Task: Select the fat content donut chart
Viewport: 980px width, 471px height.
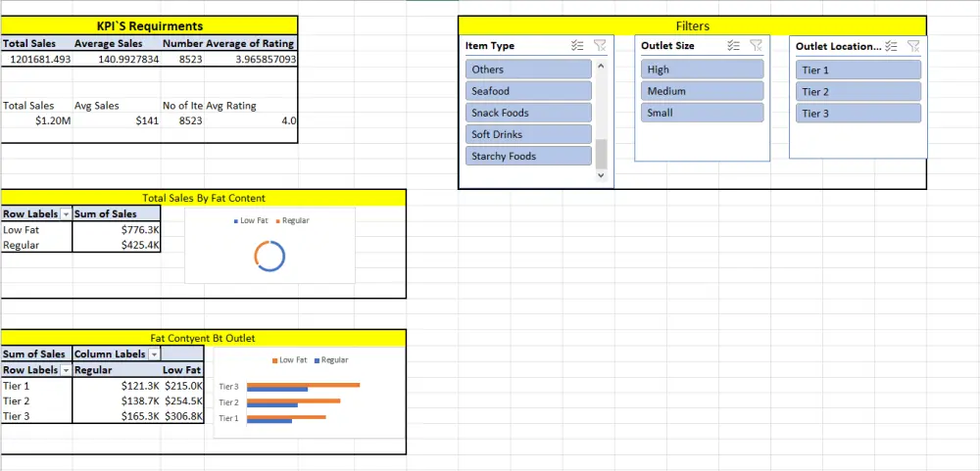Action: 270,246
